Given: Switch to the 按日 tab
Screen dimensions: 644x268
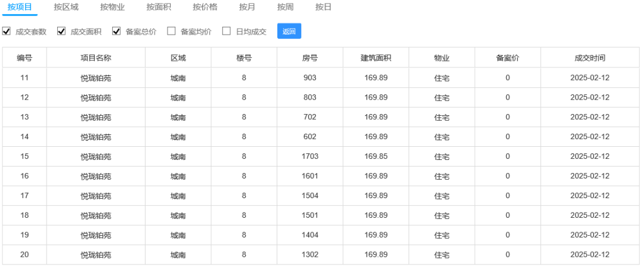Looking at the screenshot, I should [x=324, y=7].
